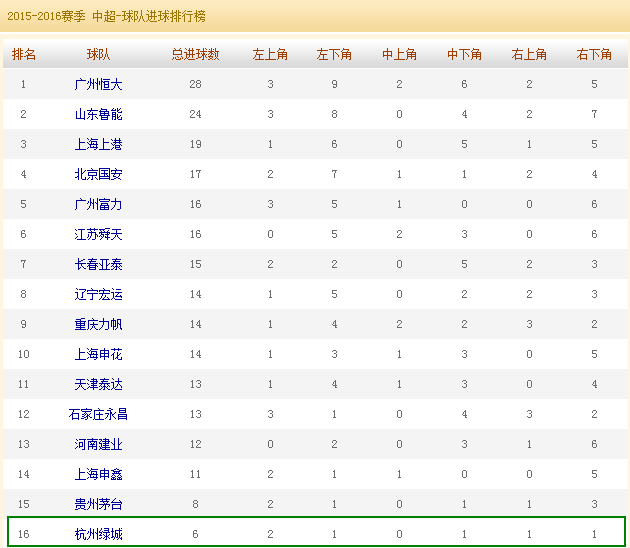This screenshot has width=630, height=548.
Task: Select total goals 12 for 河南建业
Action: coord(195,444)
